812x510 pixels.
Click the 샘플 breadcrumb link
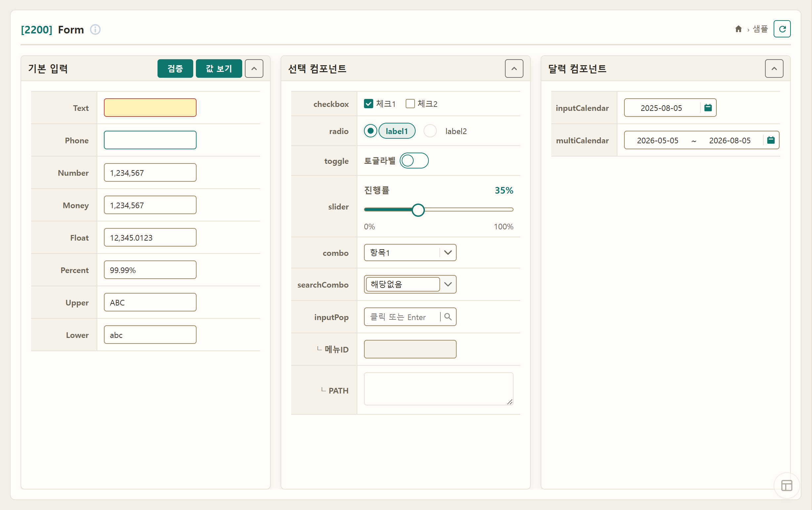(760, 29)
